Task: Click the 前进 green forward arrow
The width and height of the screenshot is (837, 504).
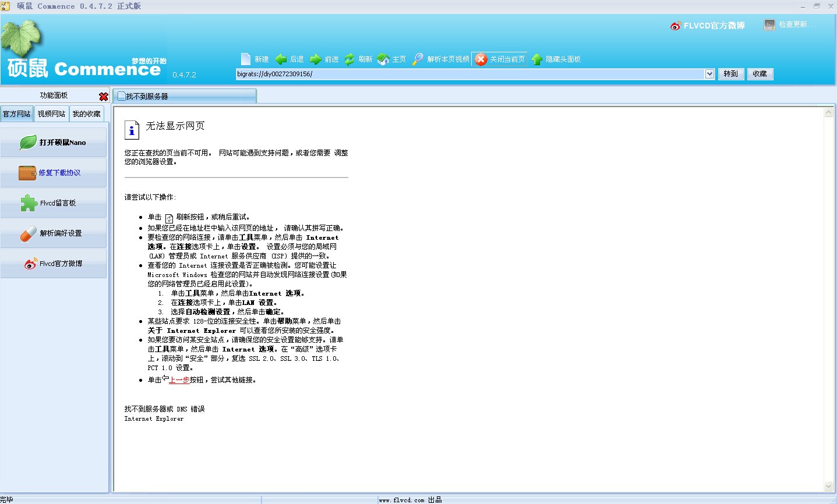Action: (x=316, y=59)
